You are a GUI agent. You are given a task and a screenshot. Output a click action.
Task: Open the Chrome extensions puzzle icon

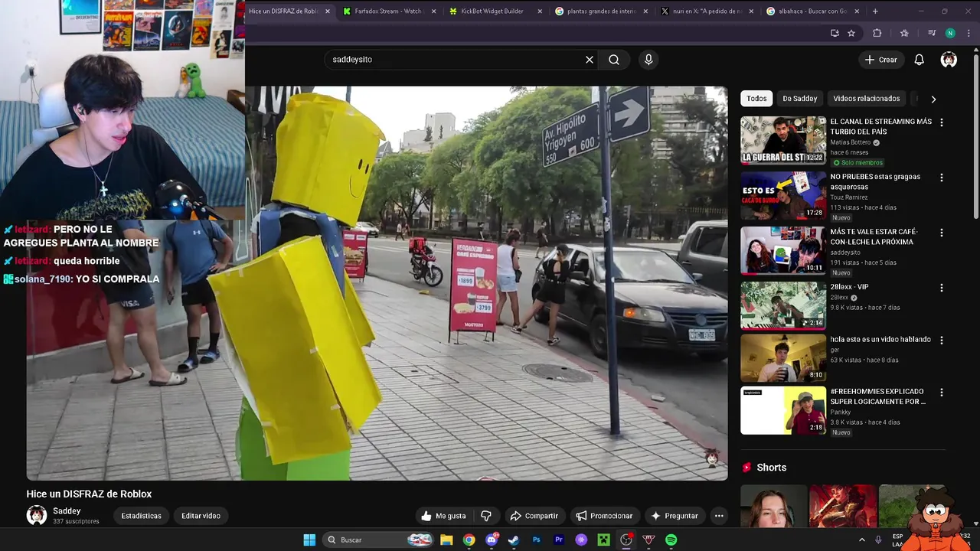tap(877, 33)
